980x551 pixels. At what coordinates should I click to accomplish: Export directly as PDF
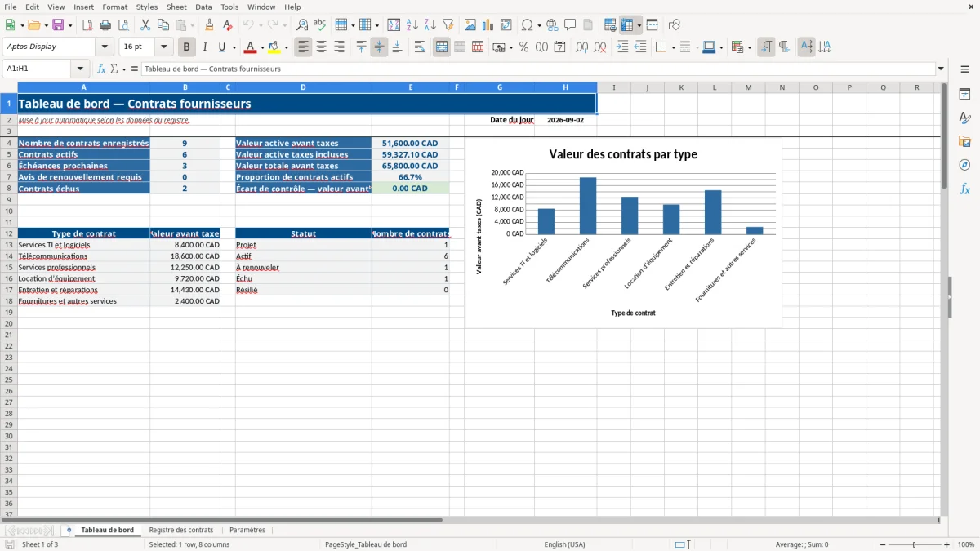pos(87,25)
